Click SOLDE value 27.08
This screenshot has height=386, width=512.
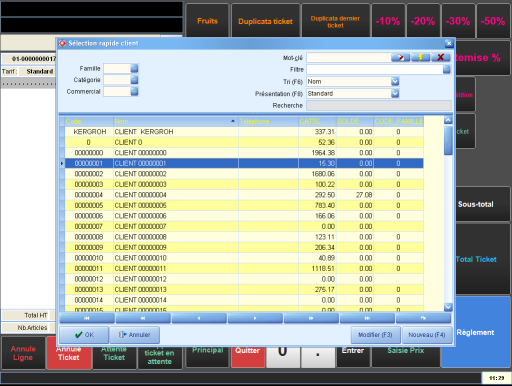(x=364, y=195)
